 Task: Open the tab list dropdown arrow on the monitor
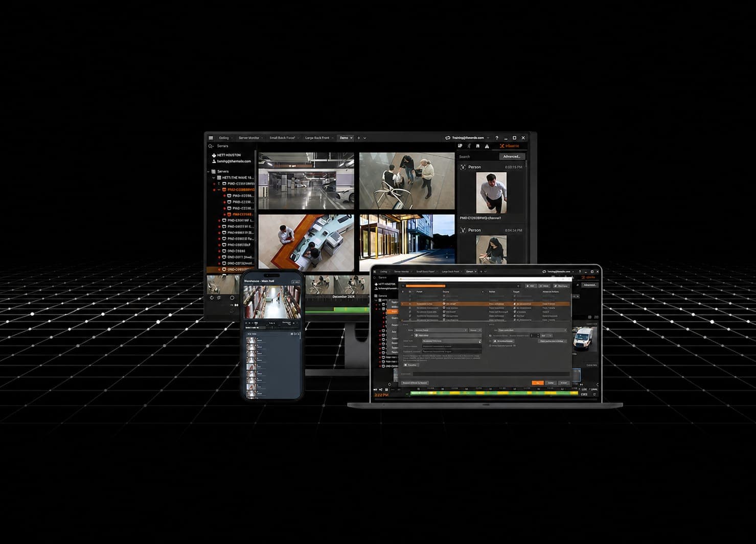pos(364,138)
